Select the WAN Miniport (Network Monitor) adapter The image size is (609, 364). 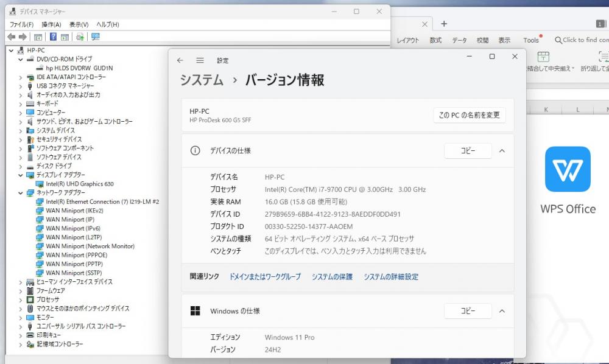(x=90, y=247)
